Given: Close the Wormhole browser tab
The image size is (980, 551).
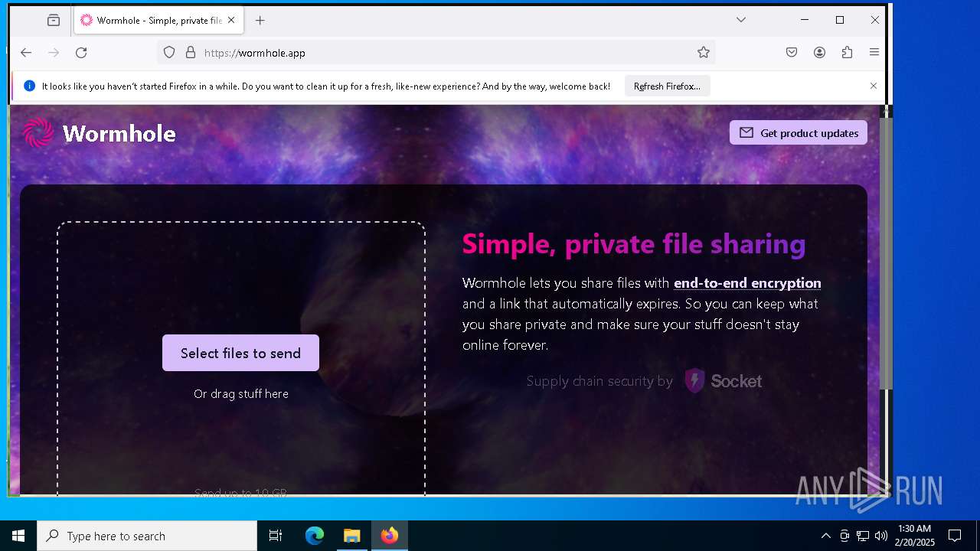Looking at the screenshot, I should (x=231, y=21).
